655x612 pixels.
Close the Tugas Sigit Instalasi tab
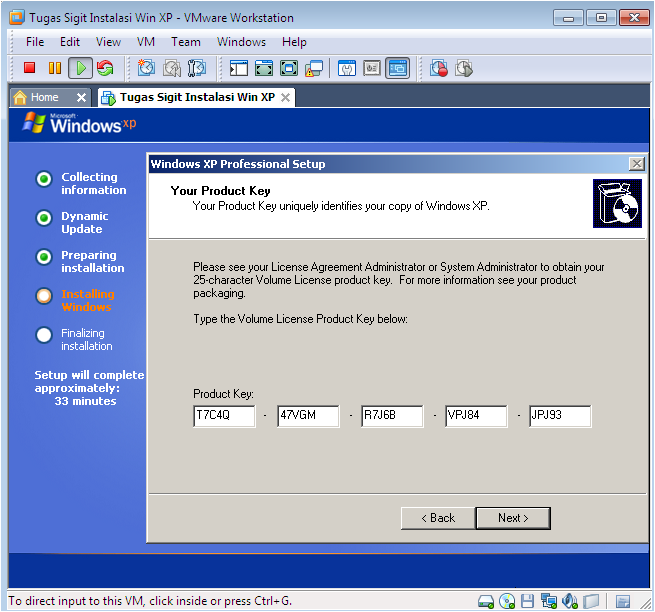click(285, 98)
